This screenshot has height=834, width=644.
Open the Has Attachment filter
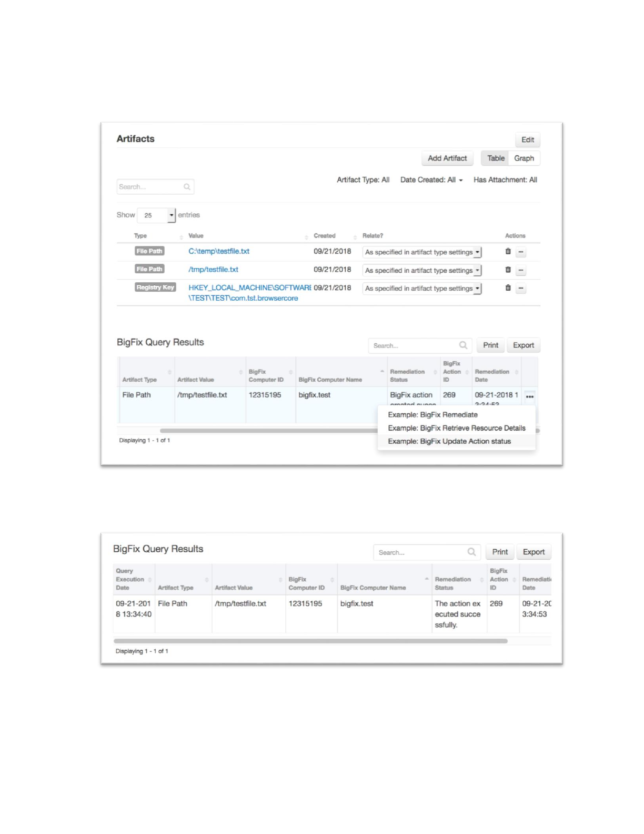[x=505, y=180]
